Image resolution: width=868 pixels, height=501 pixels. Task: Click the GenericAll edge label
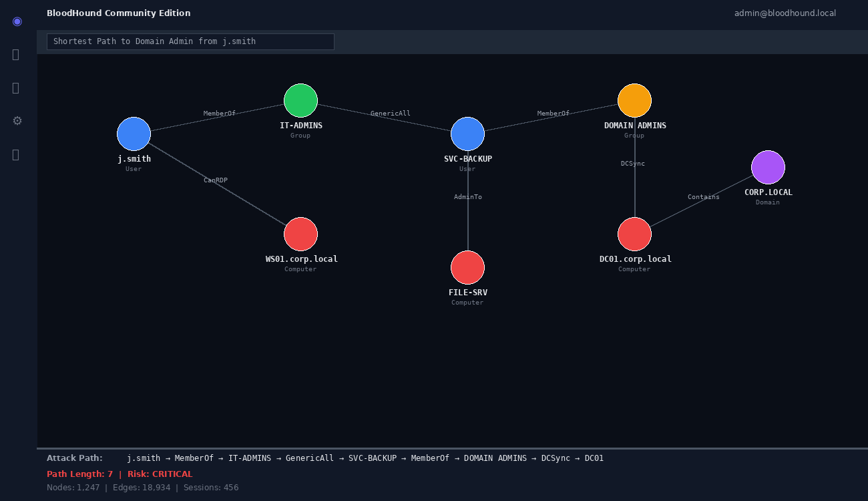pyautogui.click(x=391, y=114)
